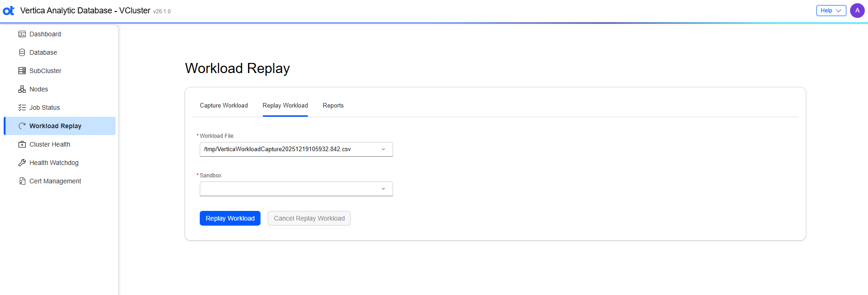Click the Dashboard icon in the sidebar
The height and width of the screenshot is (295, 868).
[22, 34]
